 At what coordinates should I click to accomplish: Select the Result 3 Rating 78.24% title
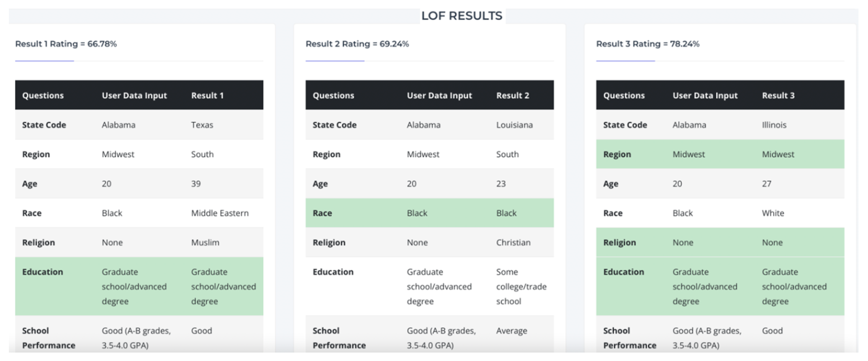[x=648, y=44]
